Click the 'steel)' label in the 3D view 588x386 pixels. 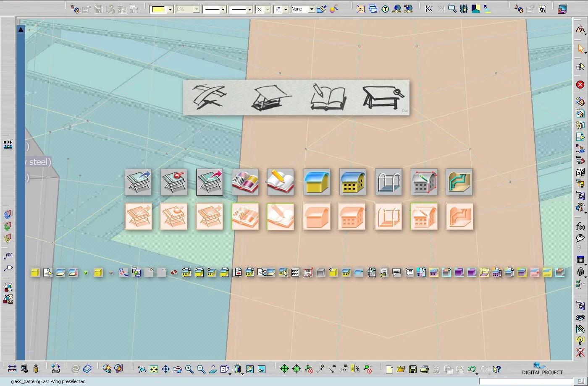[x=40, y=162]
